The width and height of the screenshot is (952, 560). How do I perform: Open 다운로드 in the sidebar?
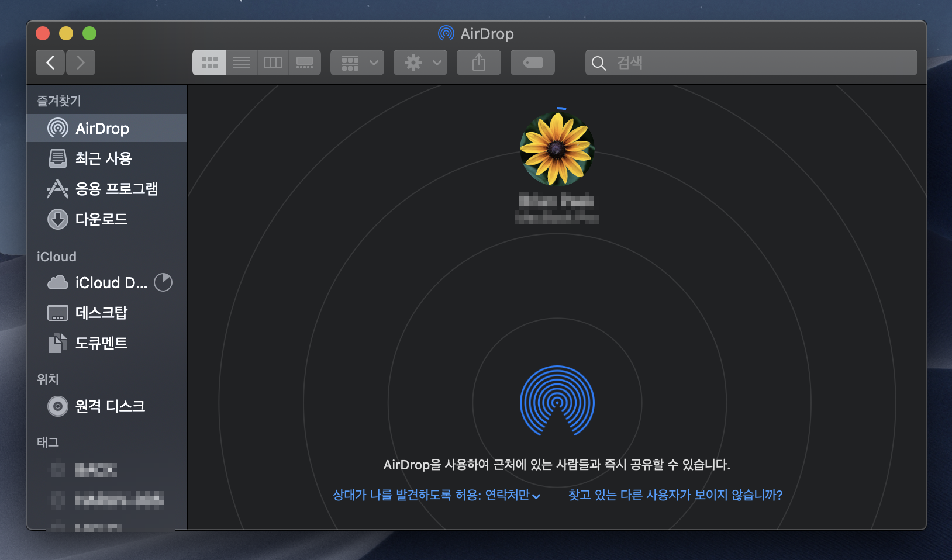(106, 219)
